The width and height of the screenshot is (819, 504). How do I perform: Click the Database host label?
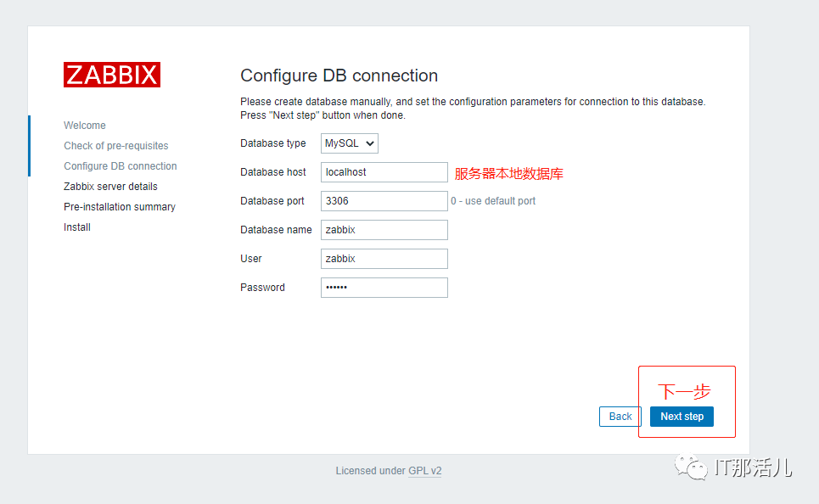tap(273, 172)
